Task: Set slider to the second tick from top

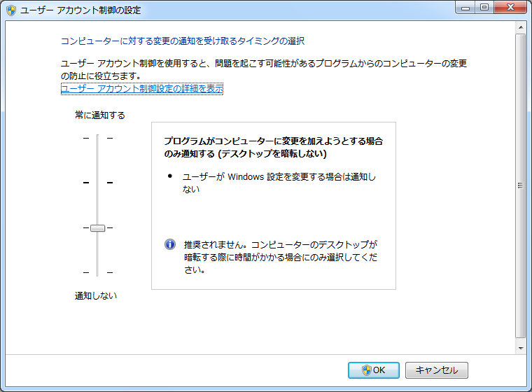Action: 97,183
